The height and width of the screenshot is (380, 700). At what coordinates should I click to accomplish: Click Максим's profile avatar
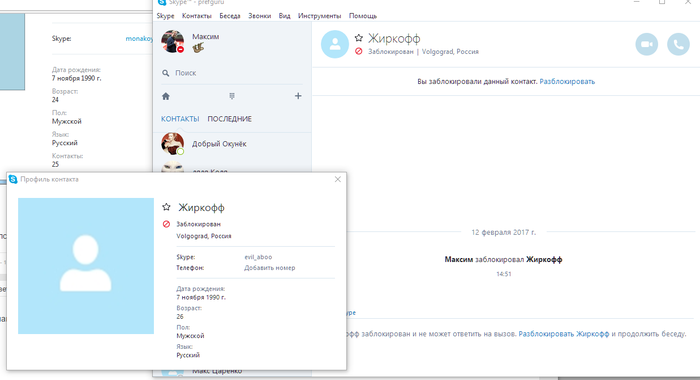pos(172,42)
